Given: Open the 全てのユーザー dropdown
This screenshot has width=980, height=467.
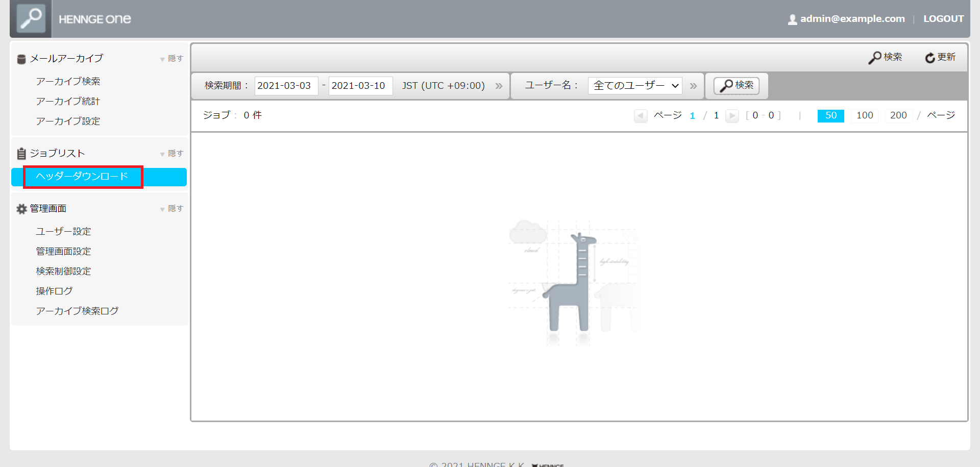Looking at the screenshot, I should (635, 85).
